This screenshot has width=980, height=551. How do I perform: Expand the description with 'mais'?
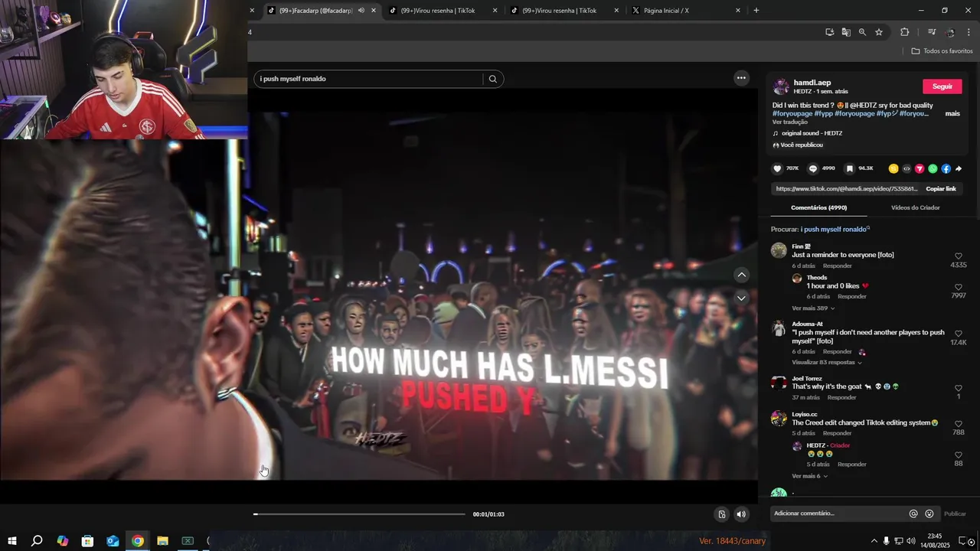(x=952, y=113)
